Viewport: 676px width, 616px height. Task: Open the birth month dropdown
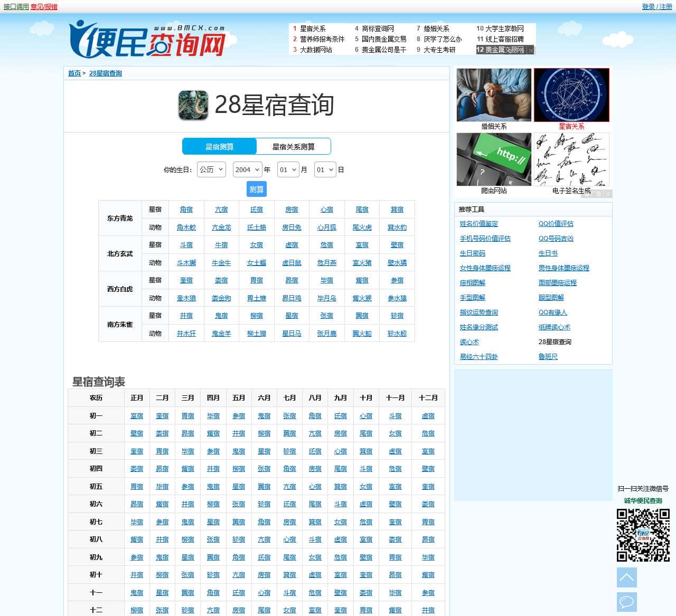(288, 169)
